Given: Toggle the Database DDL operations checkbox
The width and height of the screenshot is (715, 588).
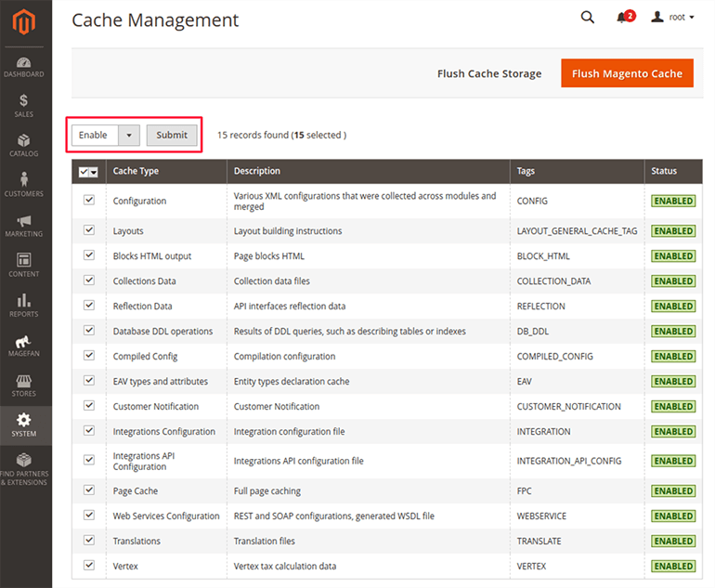Looking at the screenshot, I should [89, 331].
